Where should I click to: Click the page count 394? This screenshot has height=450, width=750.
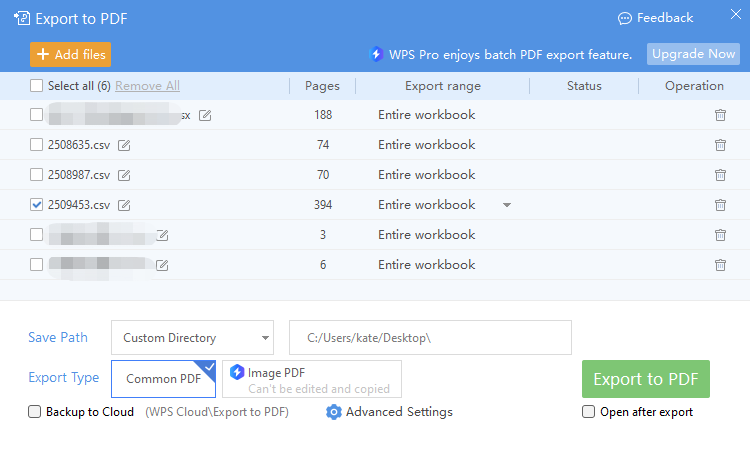pyautogui.click(x=323, y=205)
